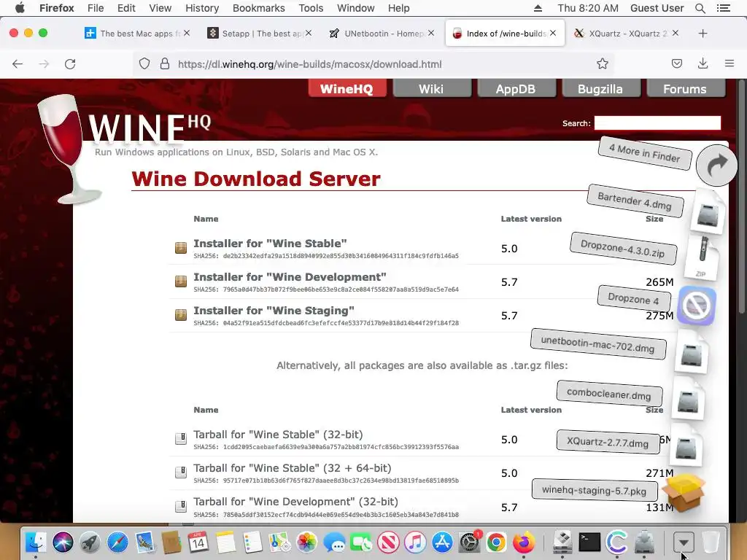Open Finder from the Dock

[35, 542]
